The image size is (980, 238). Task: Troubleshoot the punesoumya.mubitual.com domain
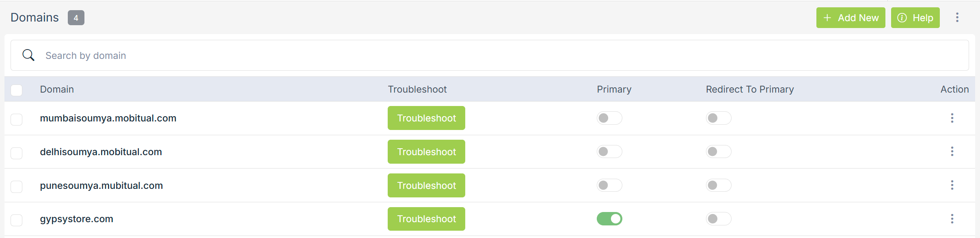[426, 186]
